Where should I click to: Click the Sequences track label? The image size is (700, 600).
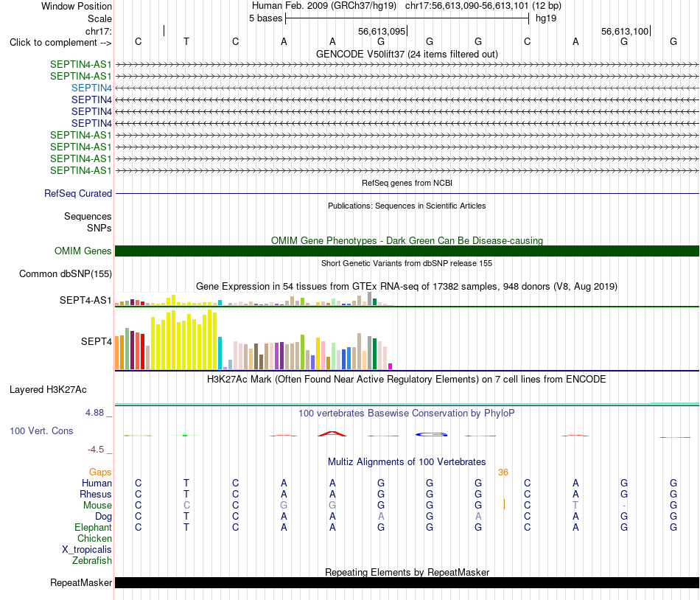point(88,216)
